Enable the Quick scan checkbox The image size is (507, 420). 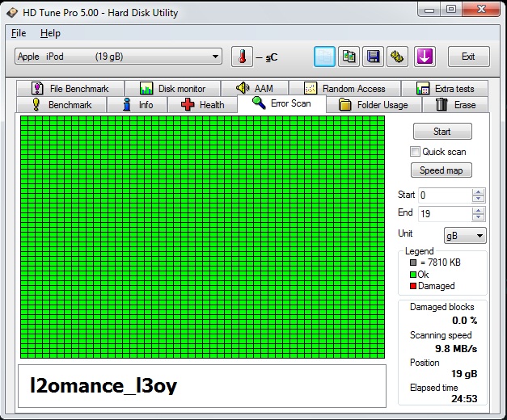416,152
